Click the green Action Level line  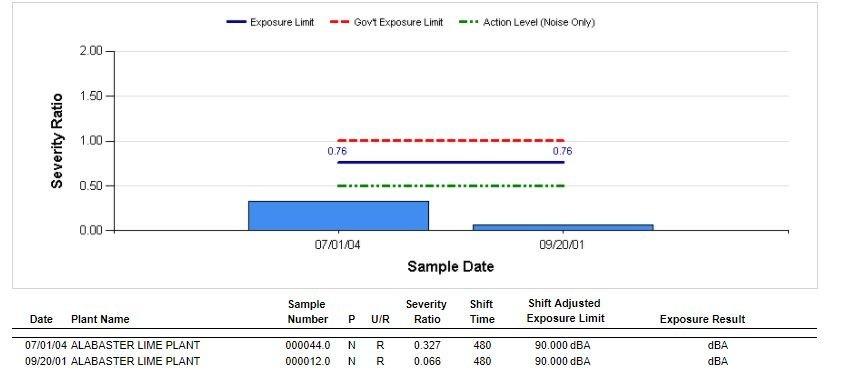tap(451, 186)
